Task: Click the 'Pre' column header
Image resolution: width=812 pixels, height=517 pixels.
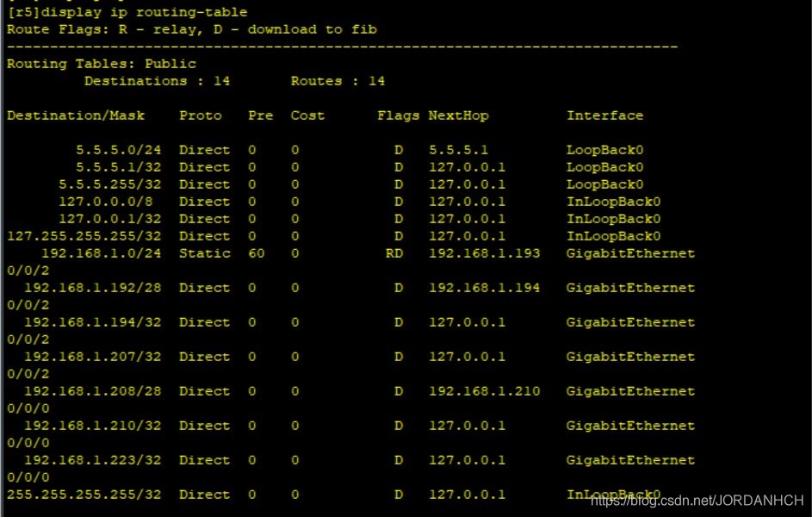Action: click(x=261, y=115)
